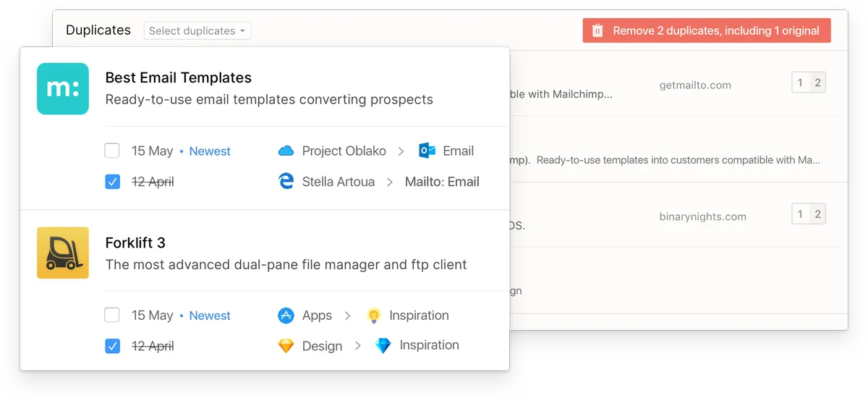Click the Project Oblako cloud icon

click(286, 151)
